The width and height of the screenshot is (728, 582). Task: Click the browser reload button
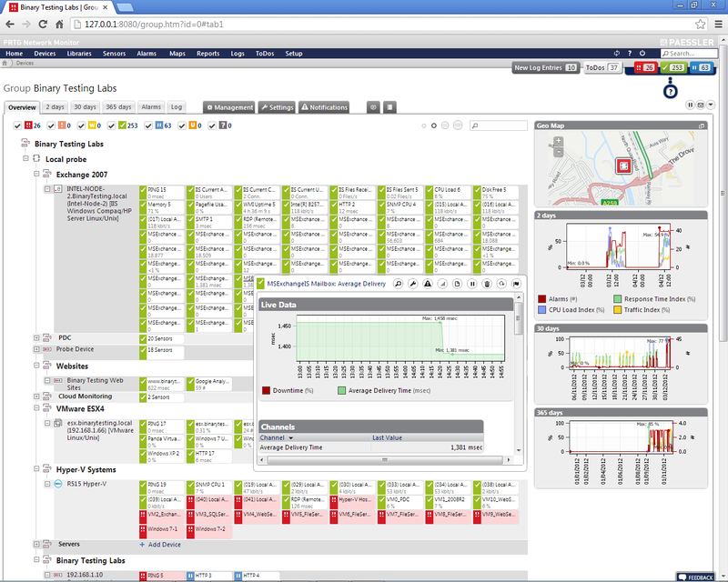click(43, 25)
